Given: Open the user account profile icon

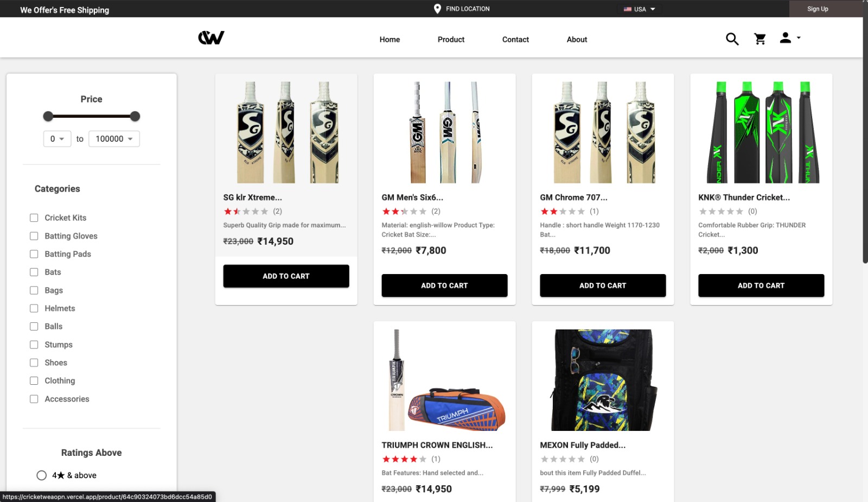Looking at the screenshot, I should (x=785, y=38).
